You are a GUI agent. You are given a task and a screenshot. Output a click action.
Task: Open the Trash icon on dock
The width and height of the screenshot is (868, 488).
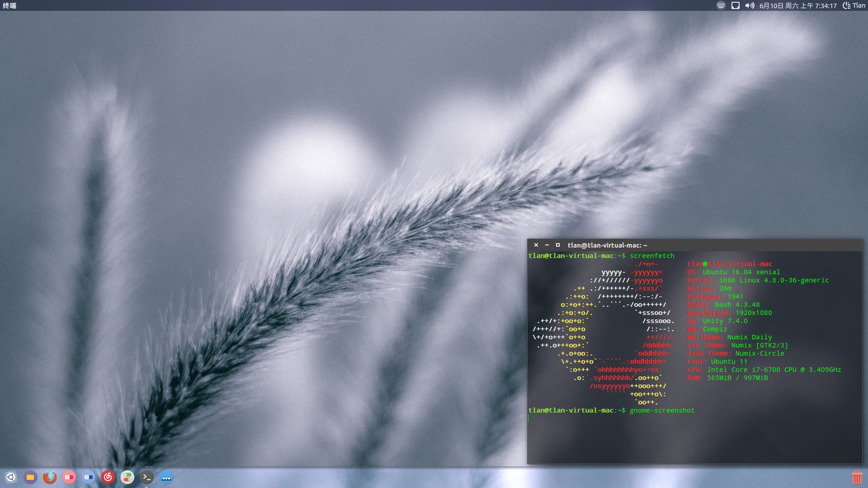click(857, 478)
